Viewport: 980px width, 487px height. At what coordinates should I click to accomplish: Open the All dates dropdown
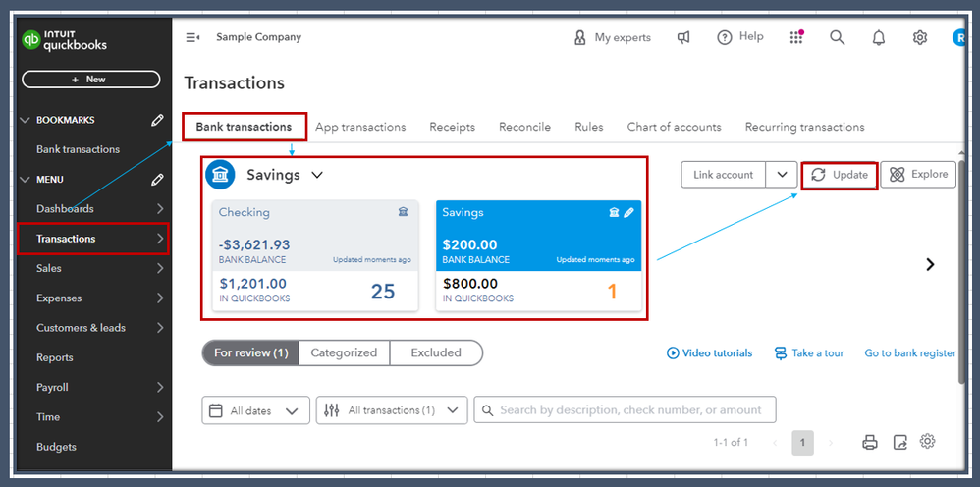255,410
